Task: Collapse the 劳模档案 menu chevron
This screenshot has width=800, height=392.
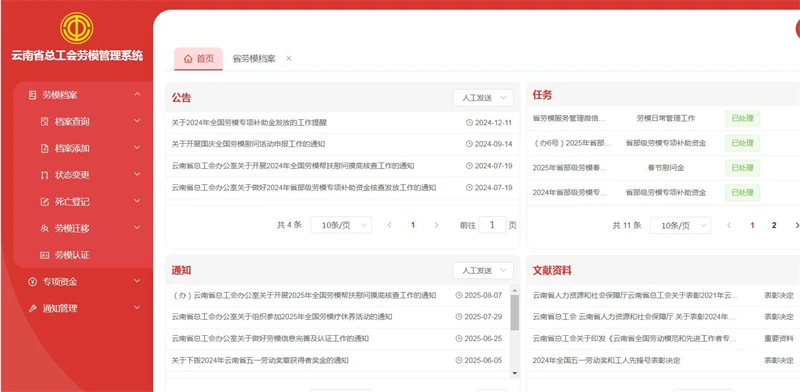Action: pos(137,94)
